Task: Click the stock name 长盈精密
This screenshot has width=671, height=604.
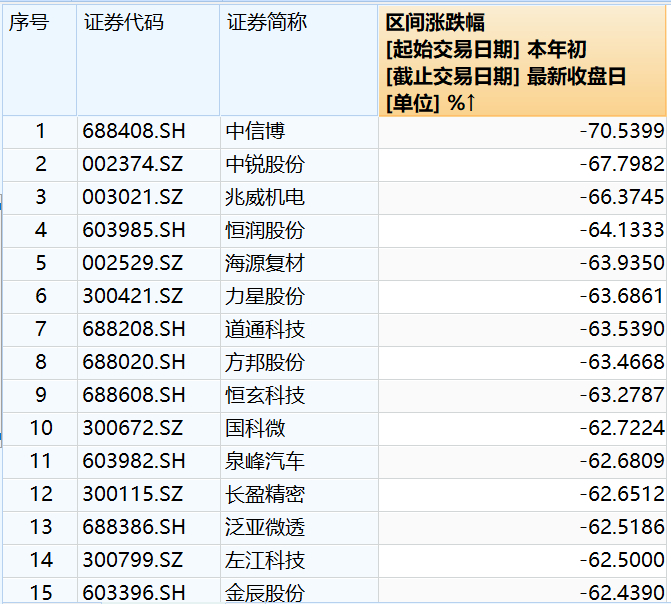Action: [265, 494]
